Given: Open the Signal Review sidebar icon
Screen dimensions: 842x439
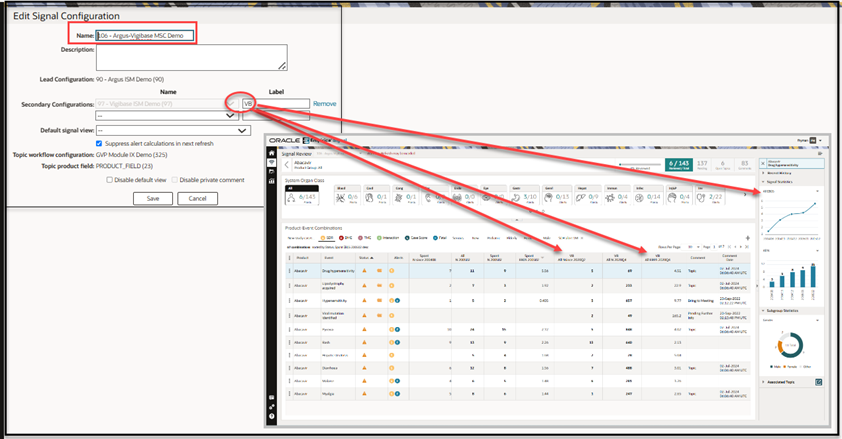Looking at the screenshot, I should point(271,163).
